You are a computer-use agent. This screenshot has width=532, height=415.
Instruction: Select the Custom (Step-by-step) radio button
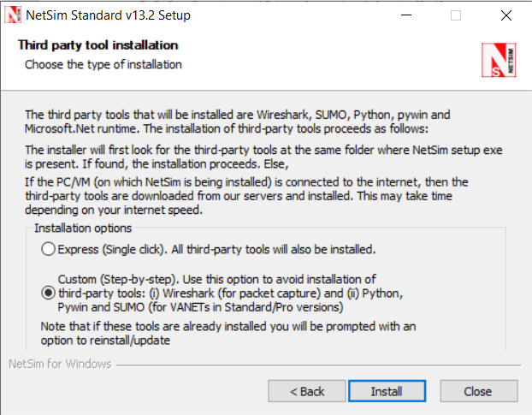pos(48,293)
